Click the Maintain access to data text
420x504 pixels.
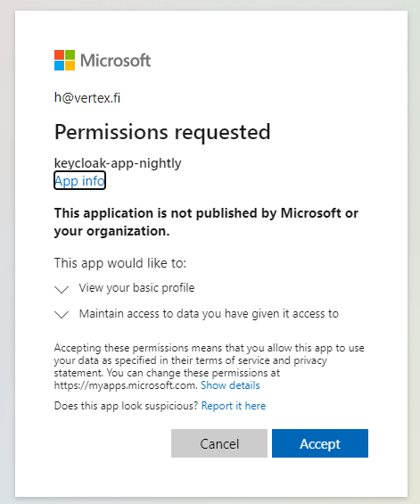click(x=209, y=314)
